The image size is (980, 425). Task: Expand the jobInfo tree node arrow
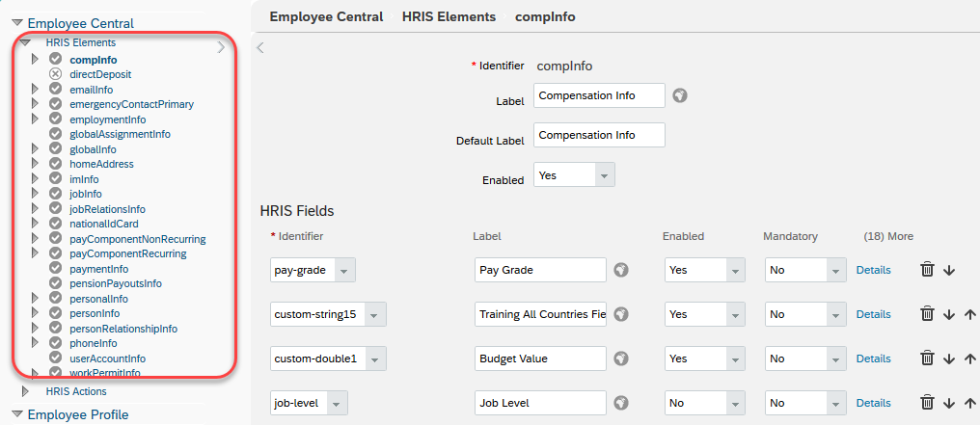tap(35, 194)
